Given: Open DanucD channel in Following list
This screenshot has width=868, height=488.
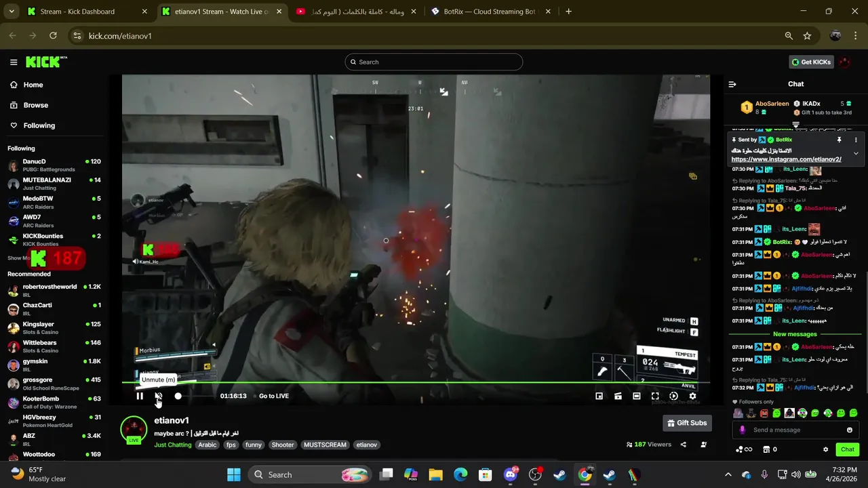Looking at the screenshot, I should coord(54,165).
